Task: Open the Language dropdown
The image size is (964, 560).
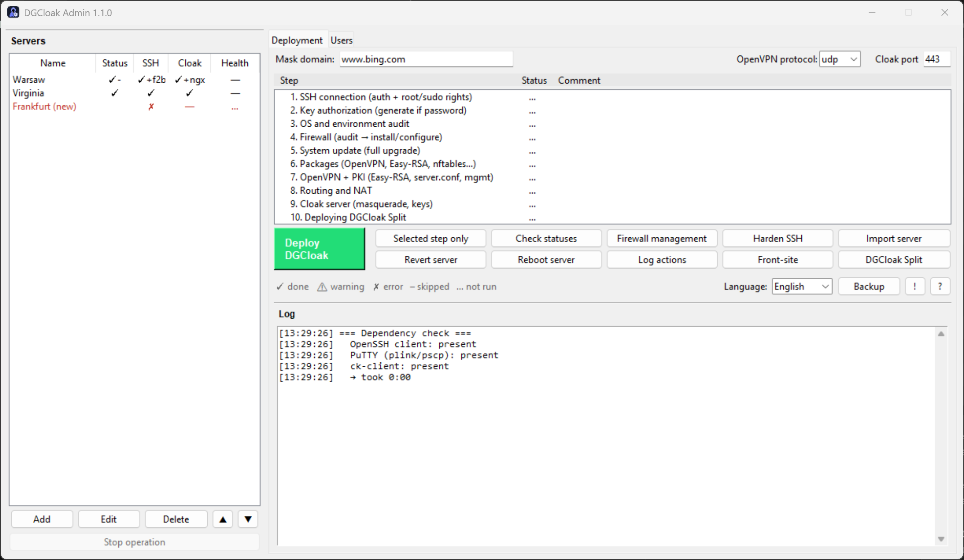Action: click(x=802, y=286)
